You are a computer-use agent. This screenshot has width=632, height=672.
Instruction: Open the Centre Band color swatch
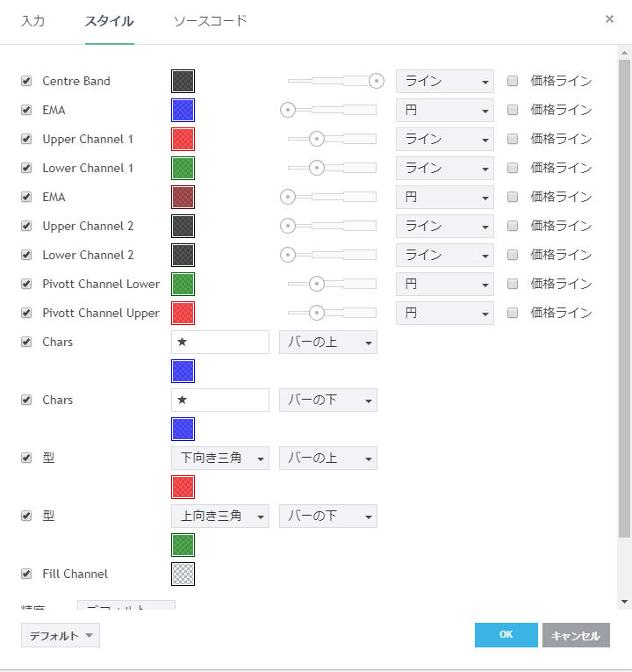(x=183, y=81)
